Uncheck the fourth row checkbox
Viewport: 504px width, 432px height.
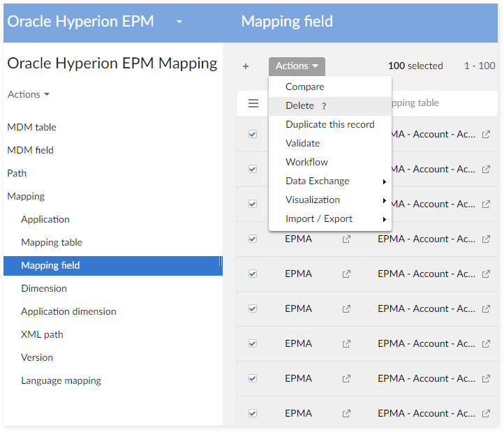coord(253,239)
